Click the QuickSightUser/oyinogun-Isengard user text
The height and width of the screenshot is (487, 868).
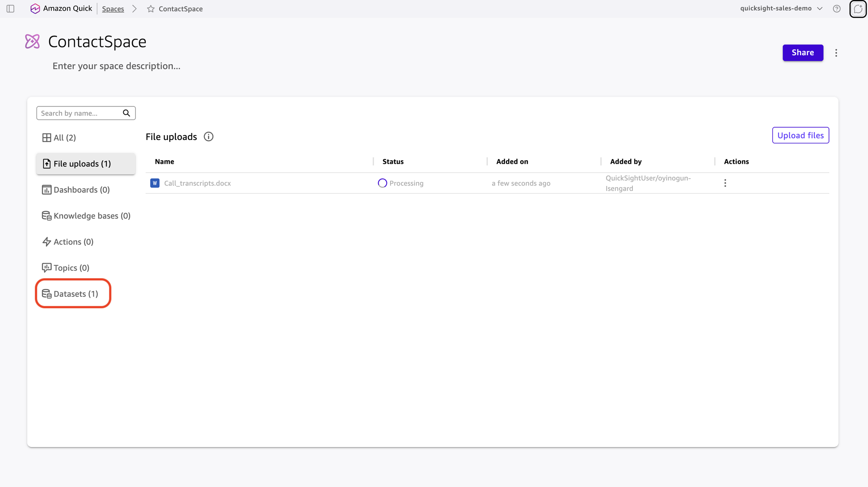(648, 183)
